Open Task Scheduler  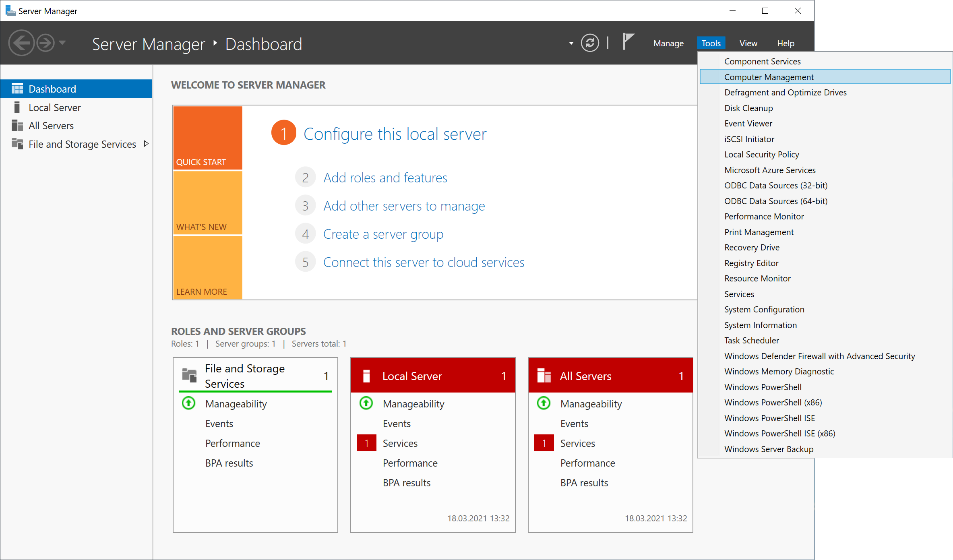click(825, 340)
